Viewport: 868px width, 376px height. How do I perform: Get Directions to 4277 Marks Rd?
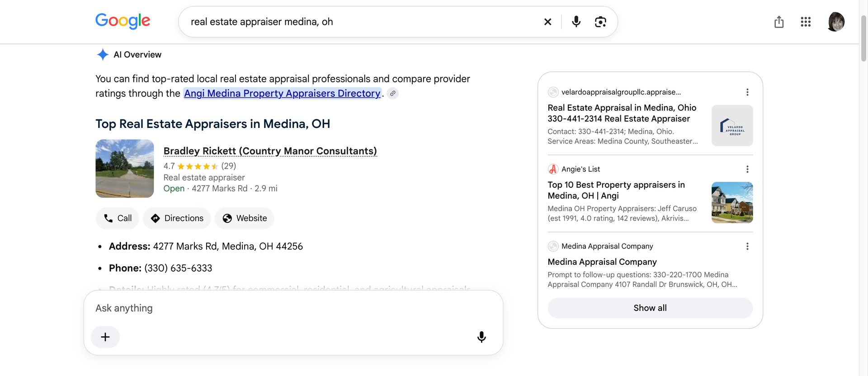pyautogui.click(x=177, y=218)
